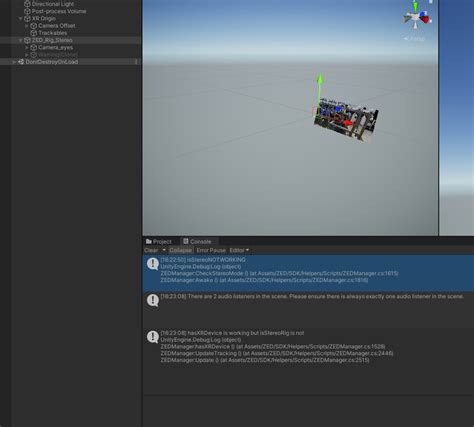Collapse the ZED_Rig_Stereo tree node
The height and width of the screenshot is (427, 474).
pos(21,40)
